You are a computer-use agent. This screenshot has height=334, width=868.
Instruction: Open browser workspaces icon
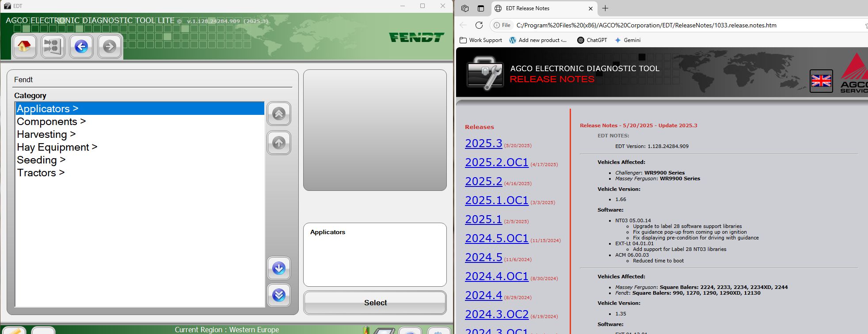click(464, 8)
